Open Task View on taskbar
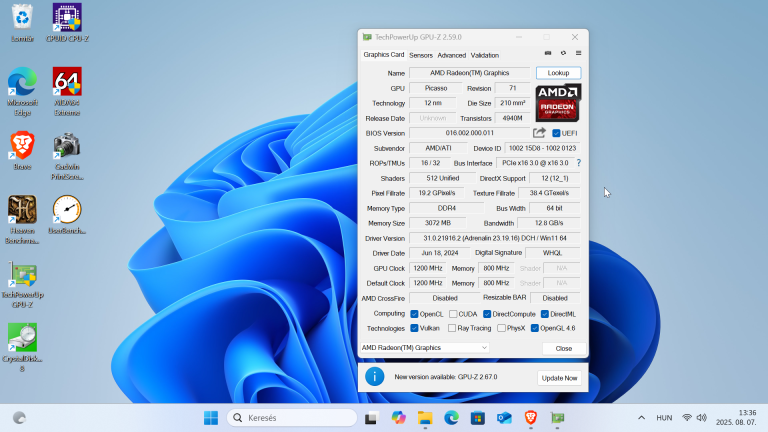 (x=371, y=418)
